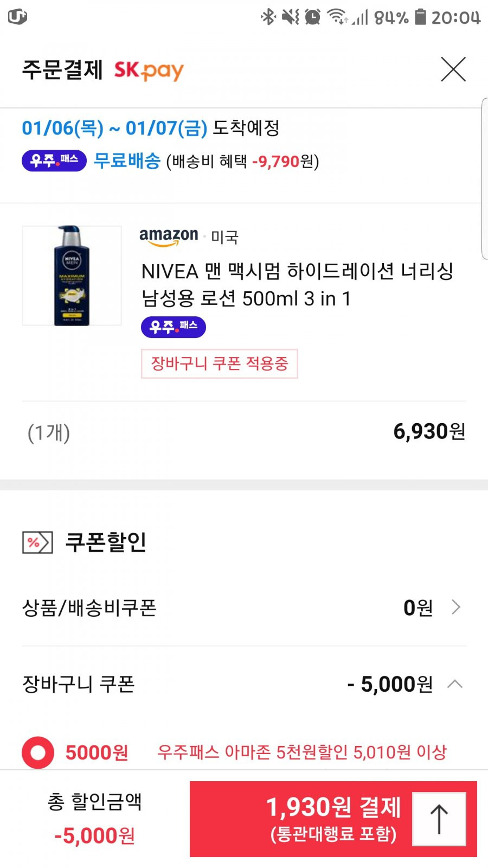Close the order payment screen with X
488x868 pixels.
453,69
